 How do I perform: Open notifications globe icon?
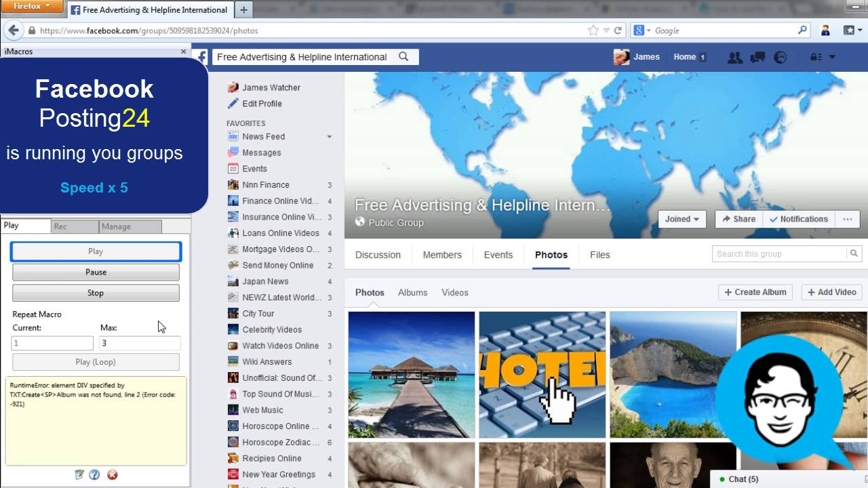(x=781, y=58)
